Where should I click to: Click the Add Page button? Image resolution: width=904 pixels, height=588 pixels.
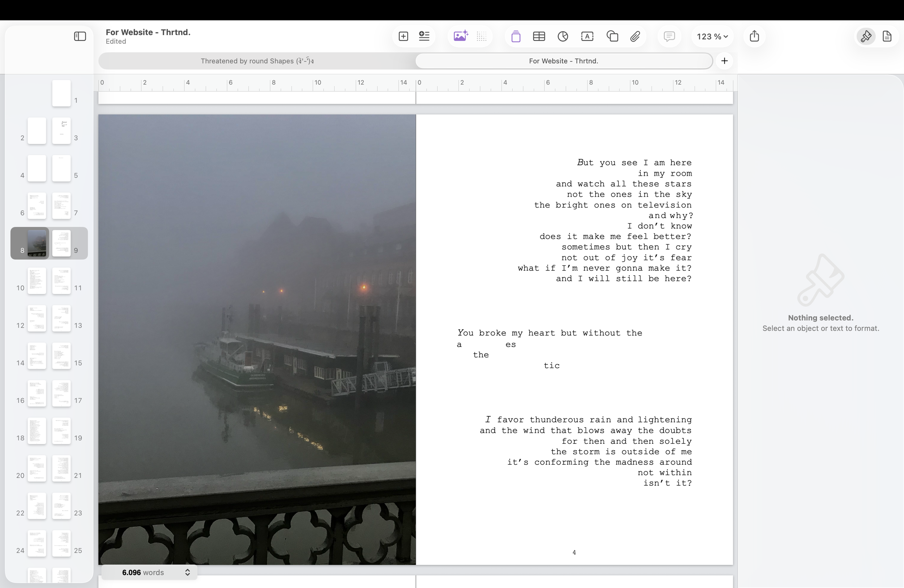[404, 37]
